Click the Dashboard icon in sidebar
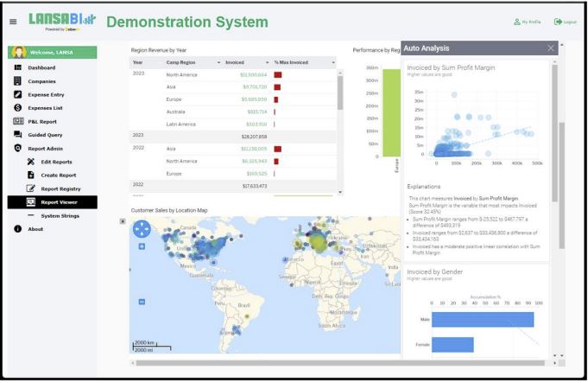This screenshot has height=383, width=588. [17, 67]
